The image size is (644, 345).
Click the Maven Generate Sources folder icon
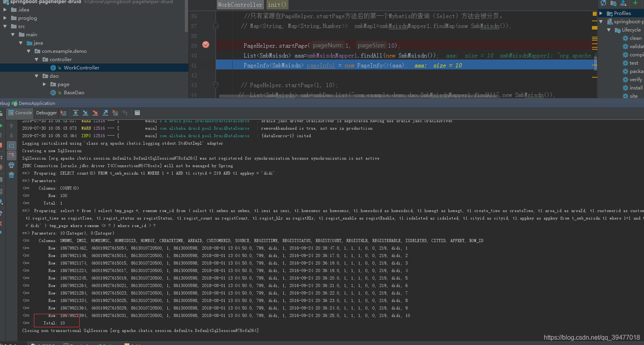tap(613, 3)
